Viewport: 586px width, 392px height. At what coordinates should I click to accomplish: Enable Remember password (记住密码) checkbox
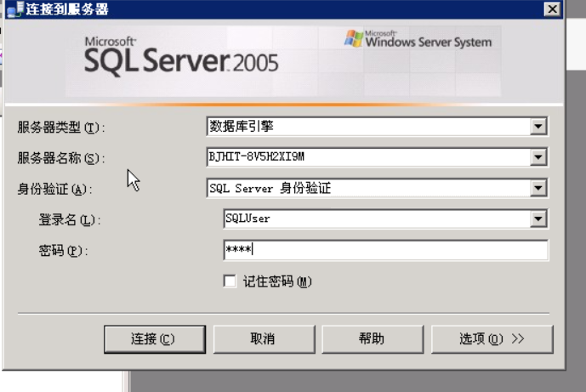(230, 281)
